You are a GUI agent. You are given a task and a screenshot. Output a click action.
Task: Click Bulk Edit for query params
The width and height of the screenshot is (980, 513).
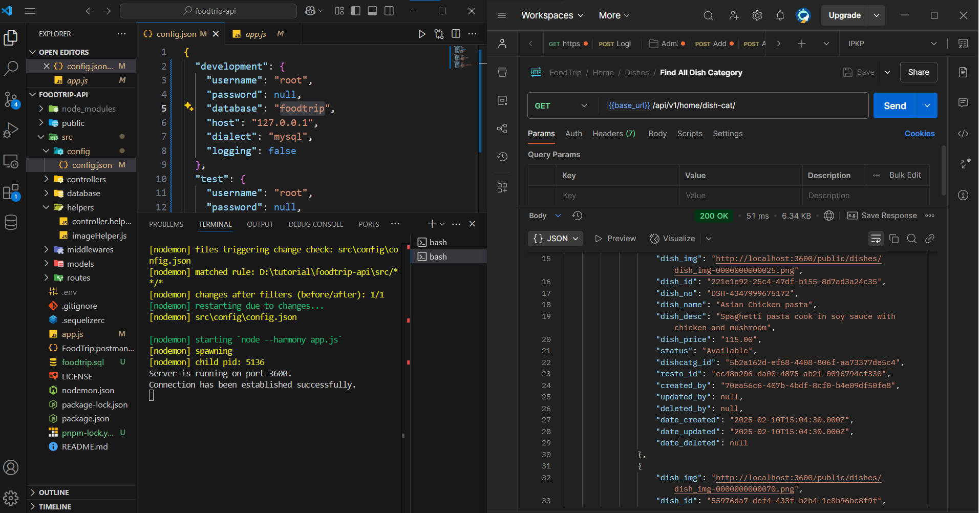905,175
